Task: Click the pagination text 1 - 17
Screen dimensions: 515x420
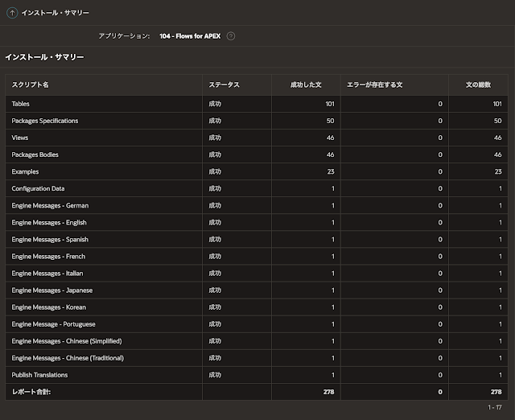Action: (x=495, y=407)
